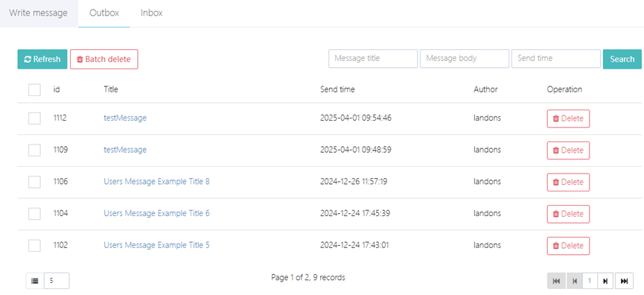
Task: Go to the last page icon
Action: [624, 281]
